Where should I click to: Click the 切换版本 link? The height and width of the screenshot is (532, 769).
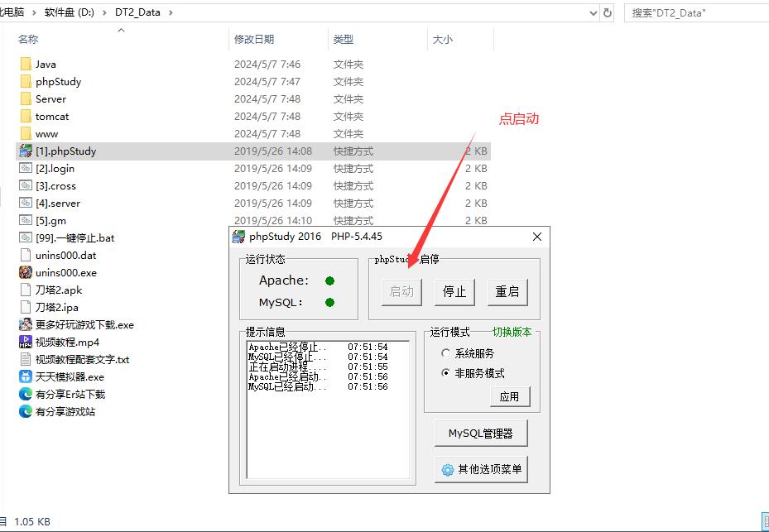pos(512,332)
